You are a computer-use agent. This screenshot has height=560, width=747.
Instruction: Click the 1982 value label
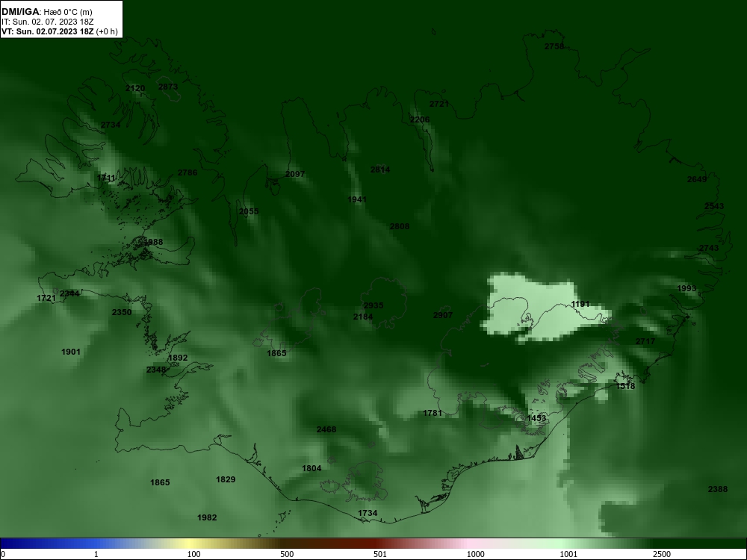pos(207,517)
